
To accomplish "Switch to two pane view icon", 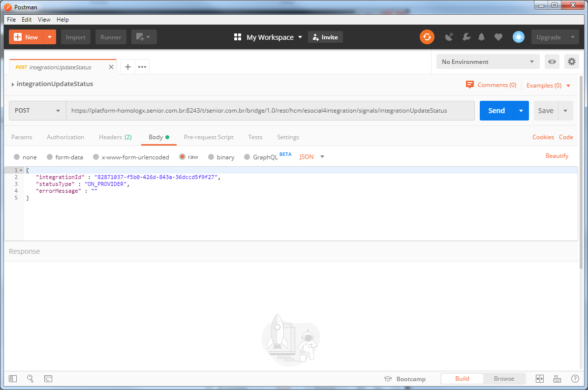I will [x=540, y=379].
